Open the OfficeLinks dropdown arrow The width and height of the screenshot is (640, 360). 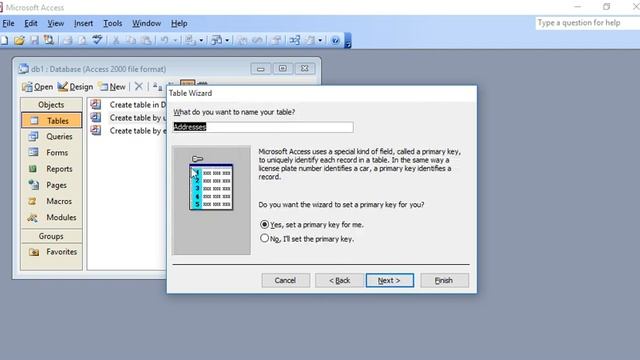(201, 40)
